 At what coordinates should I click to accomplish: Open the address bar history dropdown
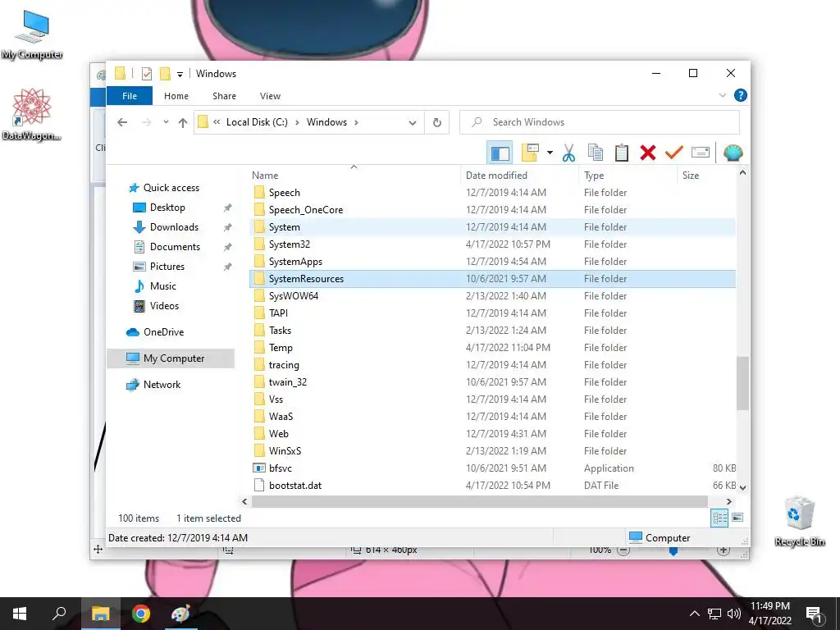point(413,123)
